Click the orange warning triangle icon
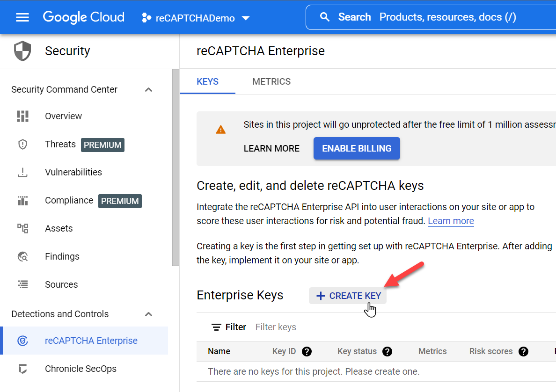556x392 pixels. (220, 130)
